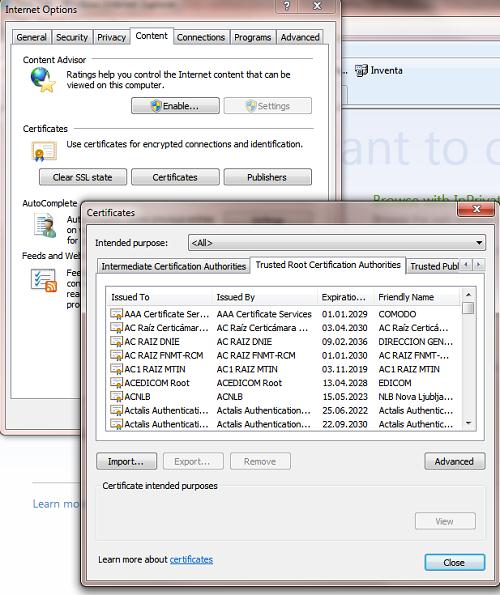Click the certificate list scrollbar down arrow
Screen dimensions: 500x595
469,423
